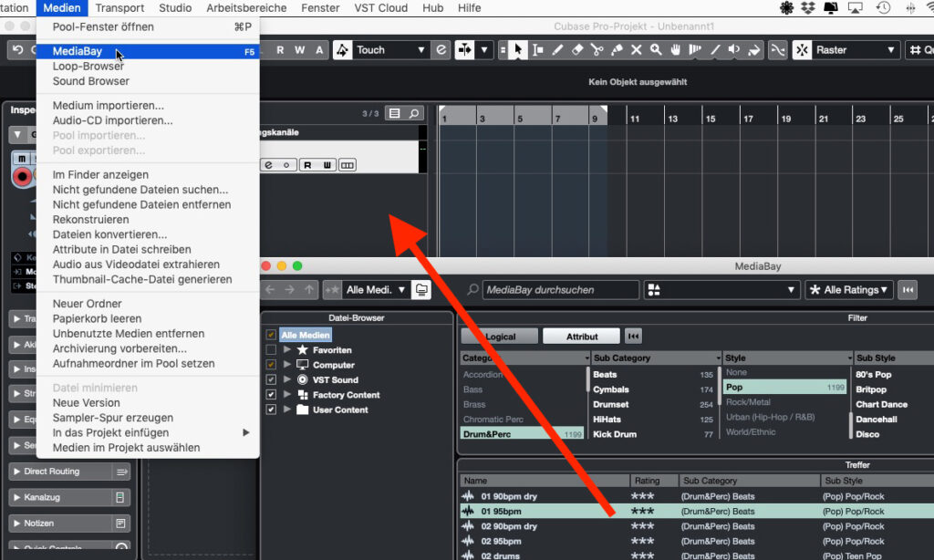Open the Transport menu

(x=119, y=7)
